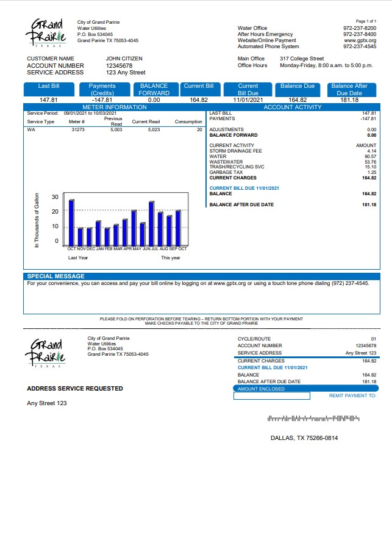The image size is (392, 559).
Task: Open the www.gptx.org website text in header
Action: pyautogui.click(x=360, y=40)
